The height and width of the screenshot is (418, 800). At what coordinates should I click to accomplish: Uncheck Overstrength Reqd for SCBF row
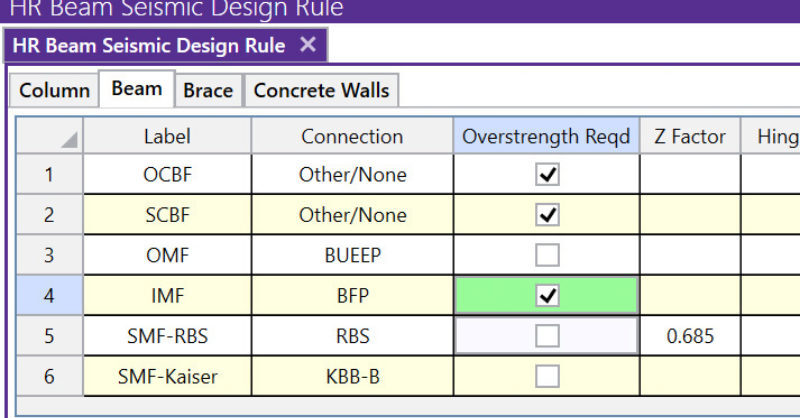pos(547,215)
